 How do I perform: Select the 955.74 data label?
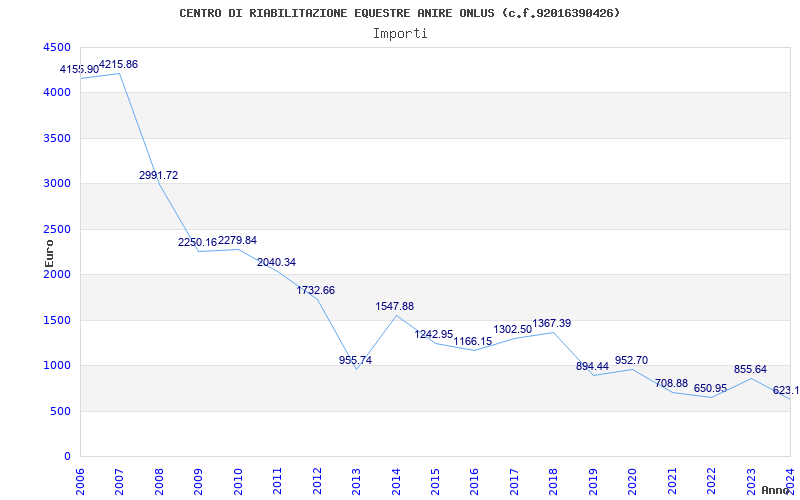356,360
